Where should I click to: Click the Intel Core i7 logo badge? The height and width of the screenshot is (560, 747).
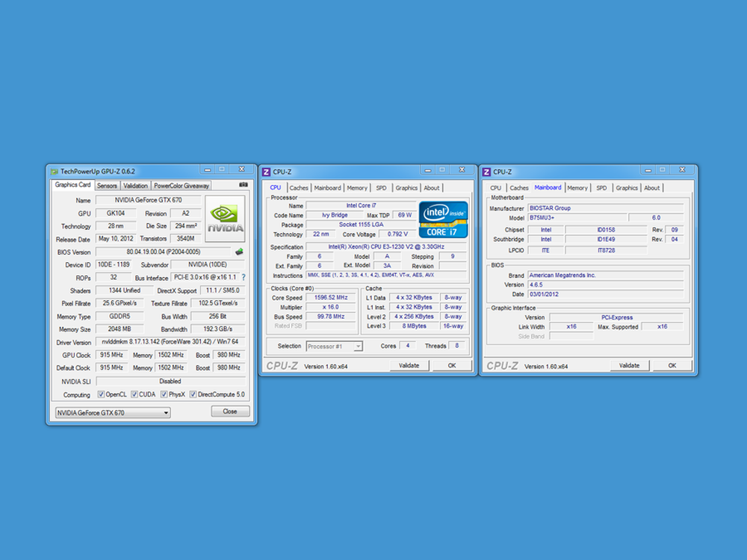point(443,220)
